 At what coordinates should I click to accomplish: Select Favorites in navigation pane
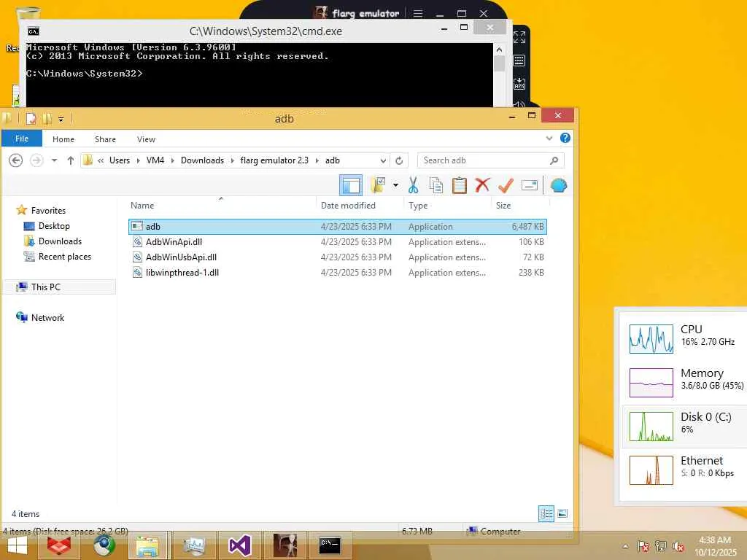click(48, 211)
